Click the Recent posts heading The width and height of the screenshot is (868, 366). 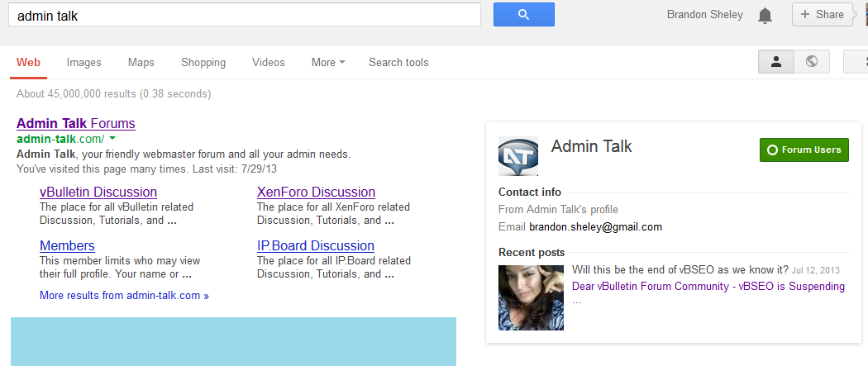[532, 253]
